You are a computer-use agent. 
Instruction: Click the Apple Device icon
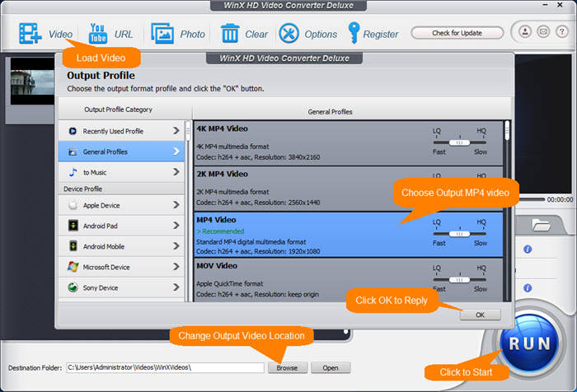pyautogui.click(x=73, y=205)
